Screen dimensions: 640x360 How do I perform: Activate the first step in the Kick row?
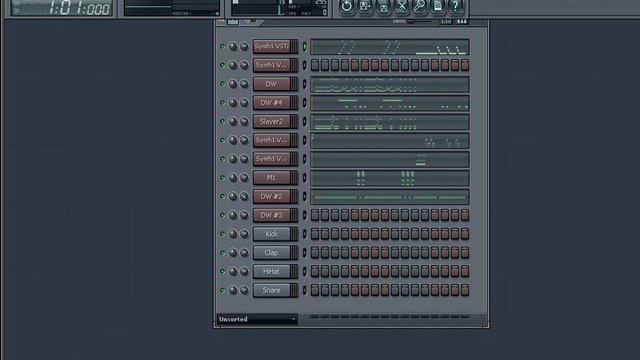click(315, 234)
